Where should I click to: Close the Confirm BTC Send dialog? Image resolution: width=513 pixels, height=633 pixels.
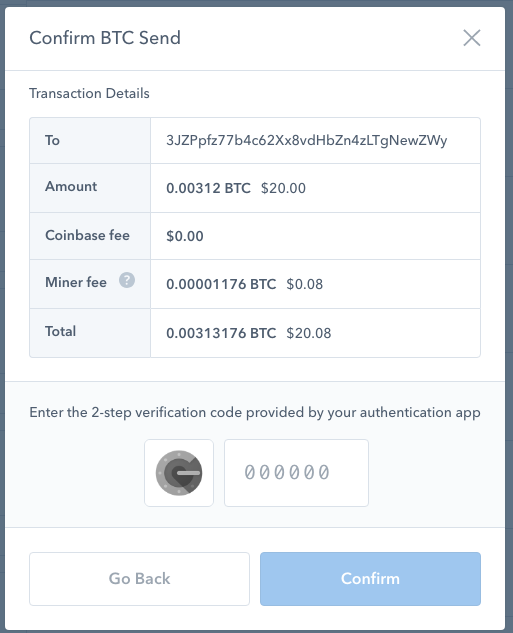(x=471, y=38)
